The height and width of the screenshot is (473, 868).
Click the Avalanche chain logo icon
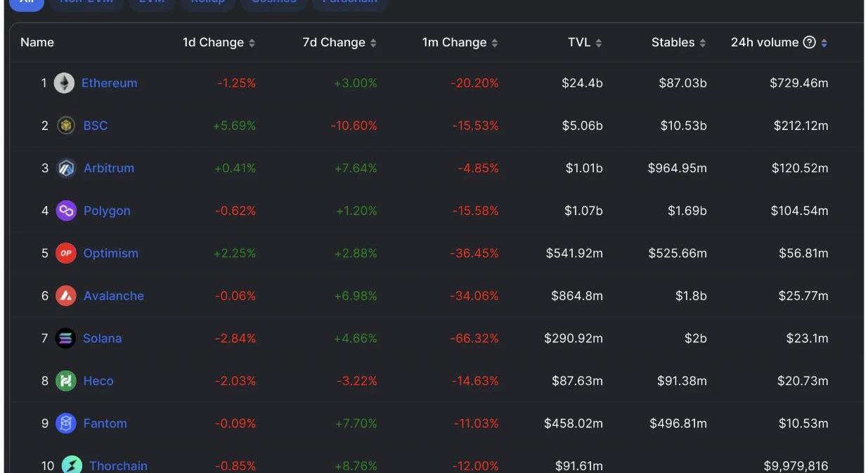pos(66,296)
